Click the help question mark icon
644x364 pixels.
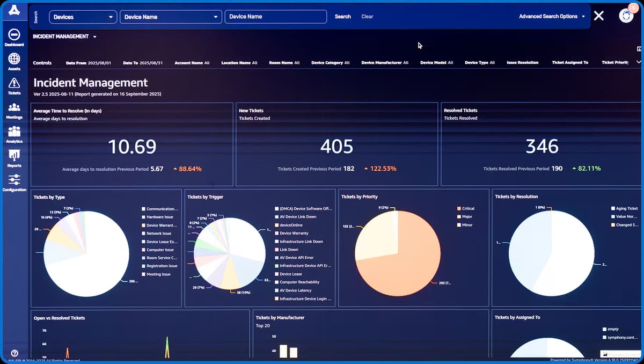click(14, 353)
